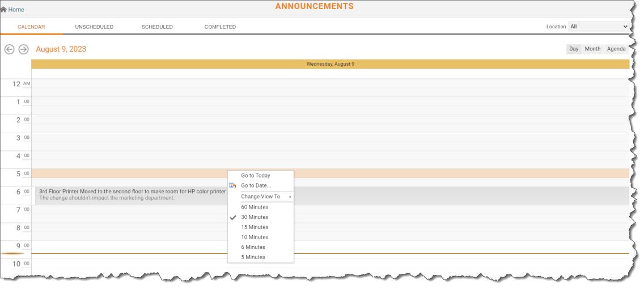Screen dimensions: 644x288
Task: Select 5 Minutes time scale
Action: [253, 257]
